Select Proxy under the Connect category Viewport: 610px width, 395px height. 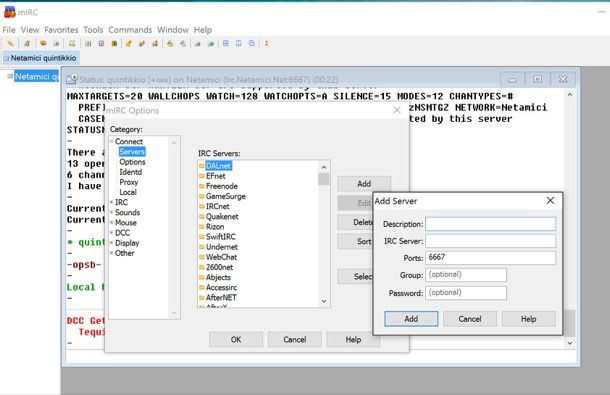click(129, 182)
